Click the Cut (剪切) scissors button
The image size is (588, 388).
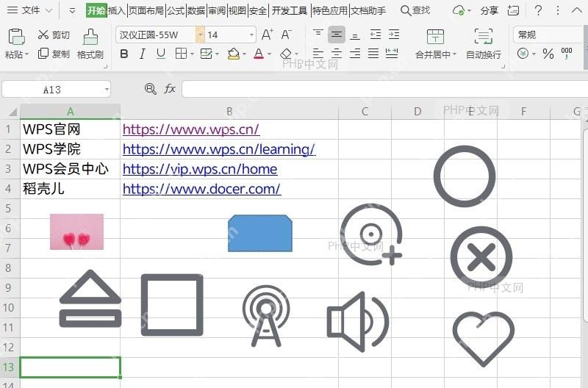54,35
